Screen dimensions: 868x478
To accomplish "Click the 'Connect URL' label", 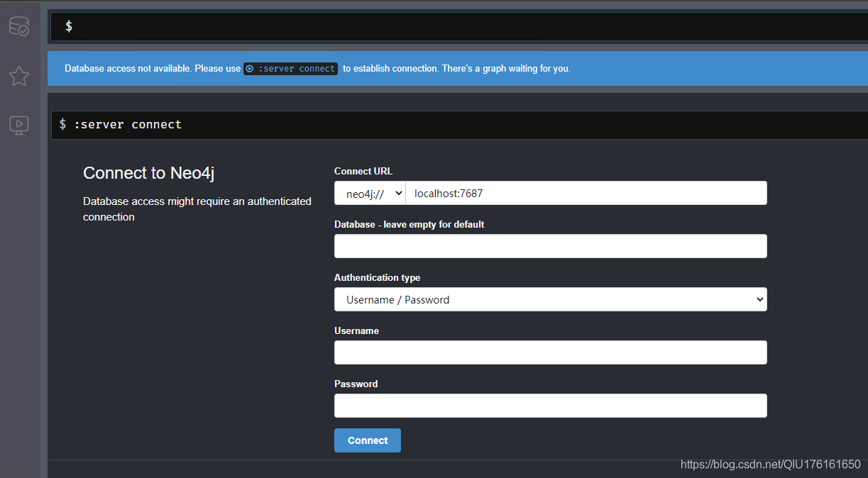I will tap(363, 171).
